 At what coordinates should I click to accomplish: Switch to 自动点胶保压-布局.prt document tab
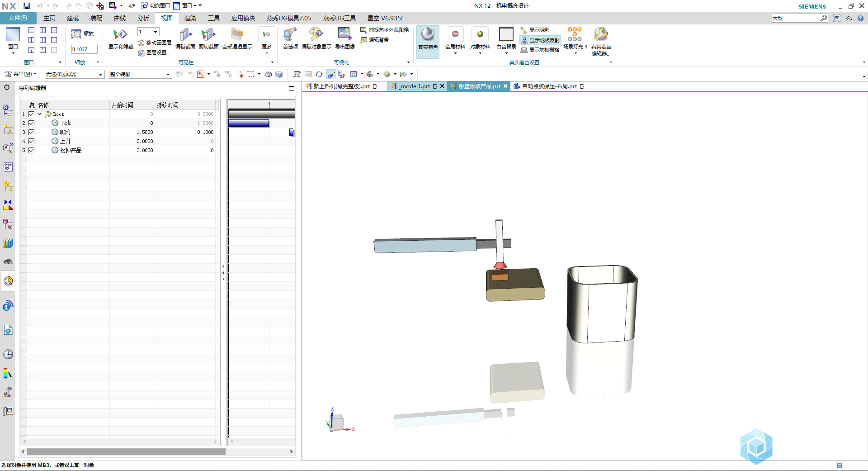549,86
